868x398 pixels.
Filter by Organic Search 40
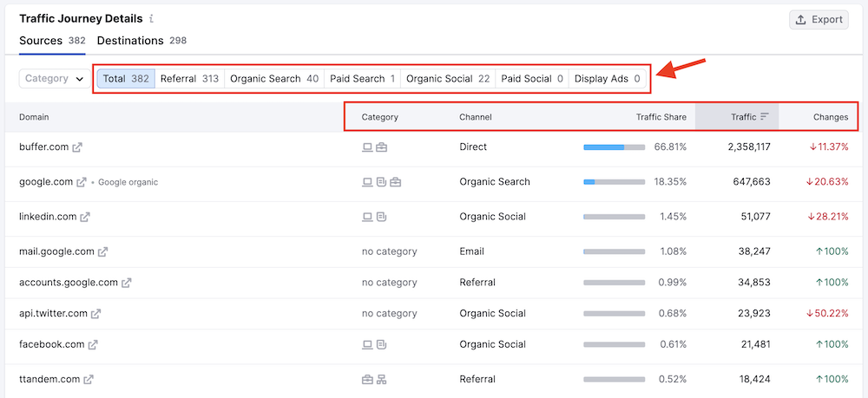click(x=273, y=79)
